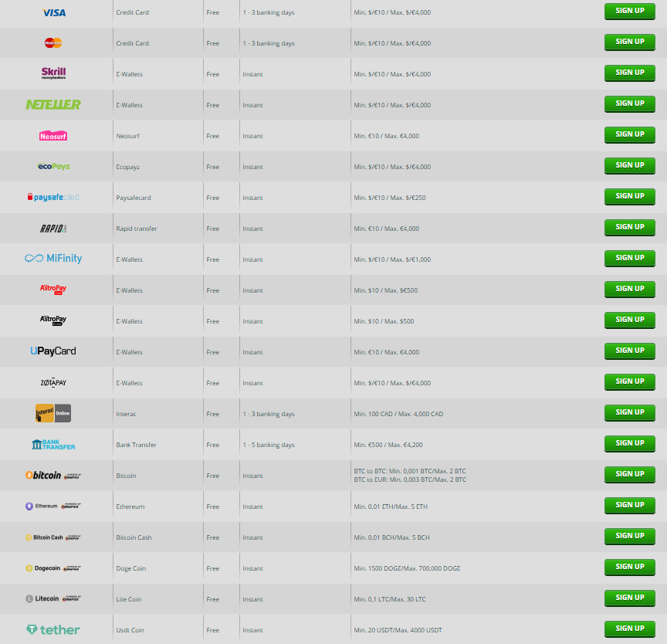Click the Ethereum logo
The image size is (667, 644).
pyautogui.click(x=53, y=507)
